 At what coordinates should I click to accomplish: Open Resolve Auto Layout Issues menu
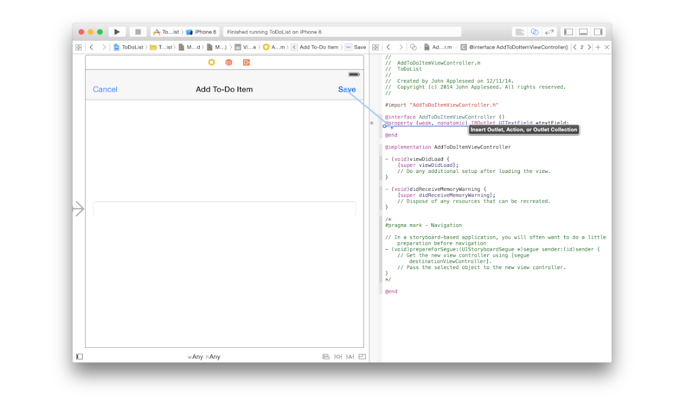pyautogui.click(x=350, y=357)
